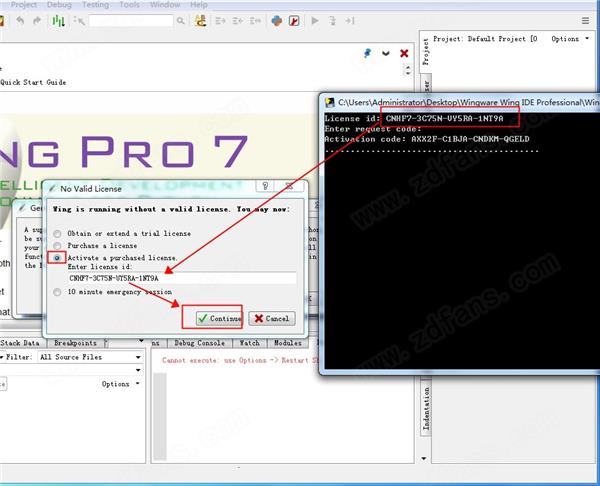Open Project panel Options dropdown

[x=569, y=39]
